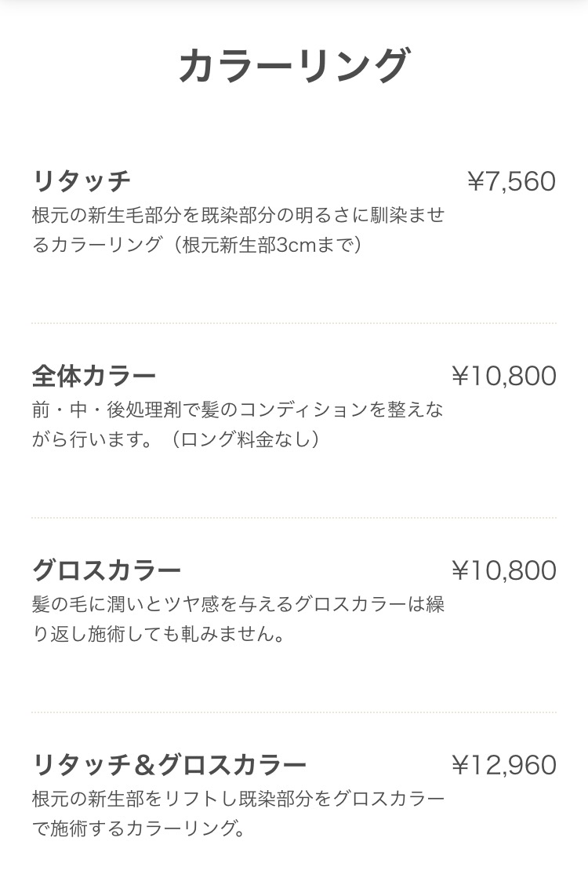Click the line starting 髪の毛に潤いとツヤ感
Image resolution: width=588 pixels, height=896 pixels.
[x=238, y=604]
